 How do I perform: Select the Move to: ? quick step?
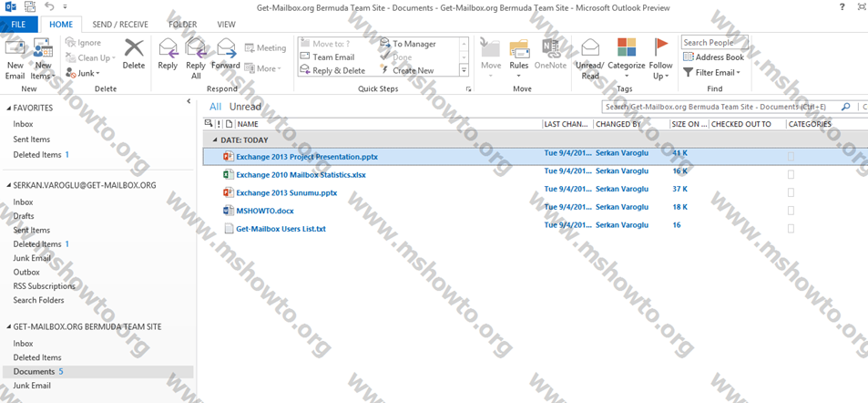click(x=325, y=44)
